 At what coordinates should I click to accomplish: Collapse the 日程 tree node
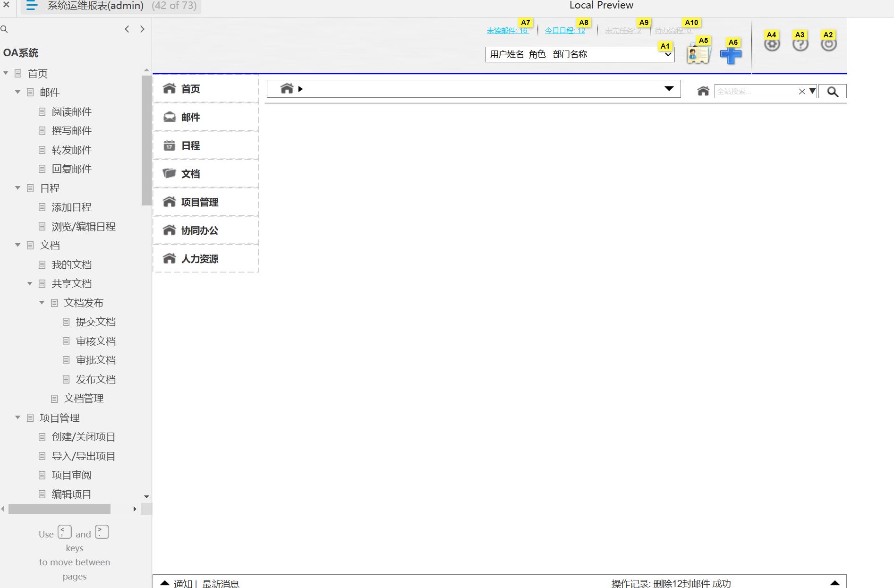tap(17, 188)
